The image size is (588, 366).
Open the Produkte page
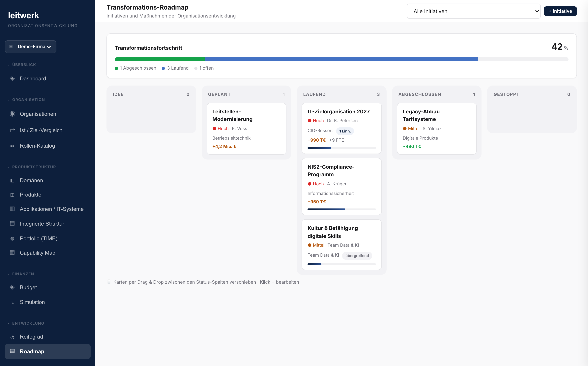click(48, 195)
